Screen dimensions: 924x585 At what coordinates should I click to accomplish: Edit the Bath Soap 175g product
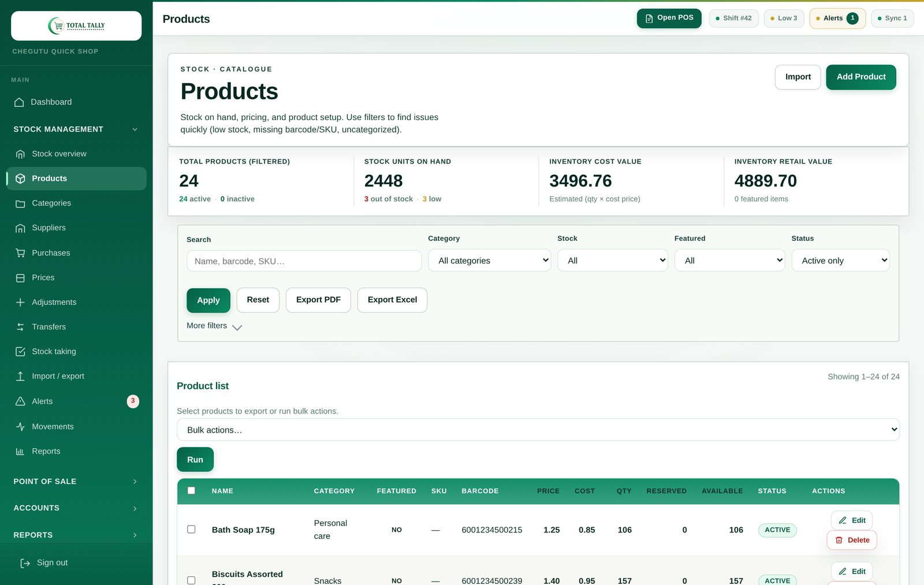click(x=852, y=520)
